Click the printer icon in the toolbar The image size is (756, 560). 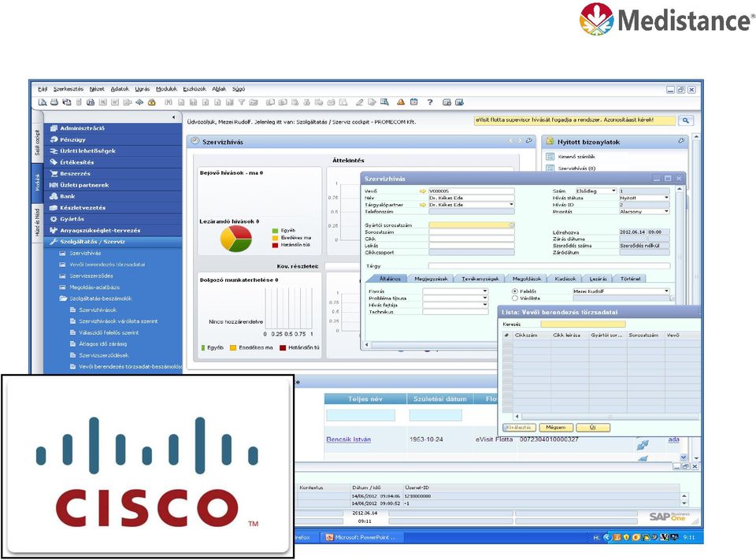54,102
